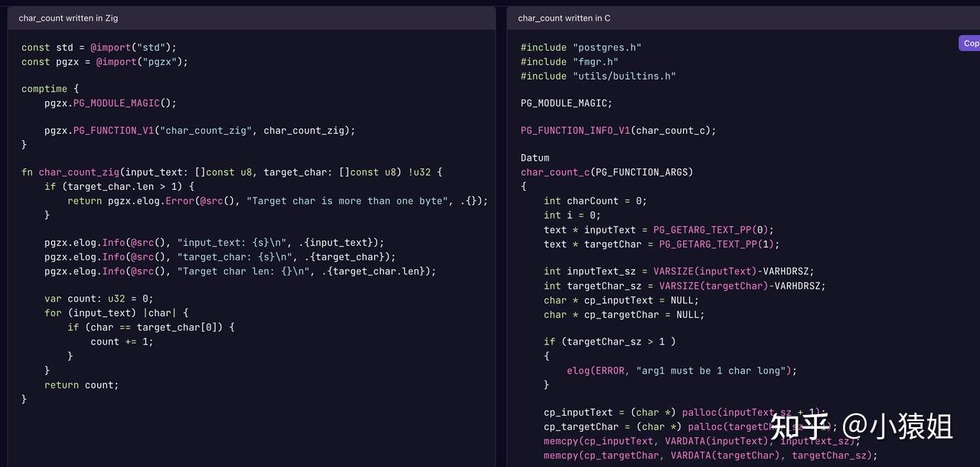Click the 'Datum' return type line
The width and height of the screenshot is (980, 467).
tap(535, 158)
